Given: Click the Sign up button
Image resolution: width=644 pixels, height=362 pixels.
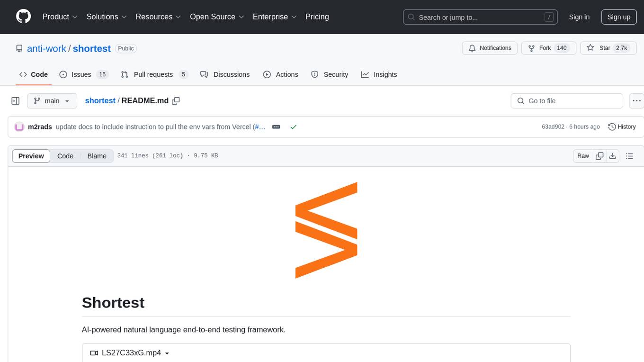Looking at the screenshot, I should tap(619, 17).
